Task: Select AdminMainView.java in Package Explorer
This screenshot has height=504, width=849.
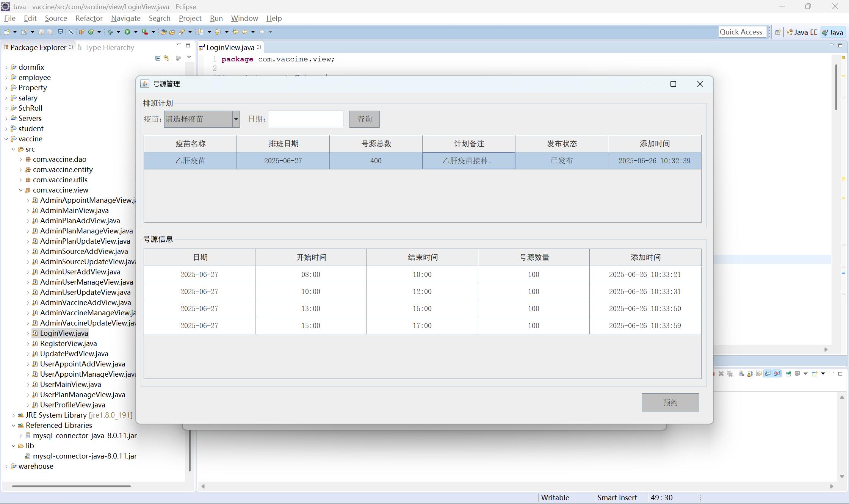Action: [x=74, y=210]
